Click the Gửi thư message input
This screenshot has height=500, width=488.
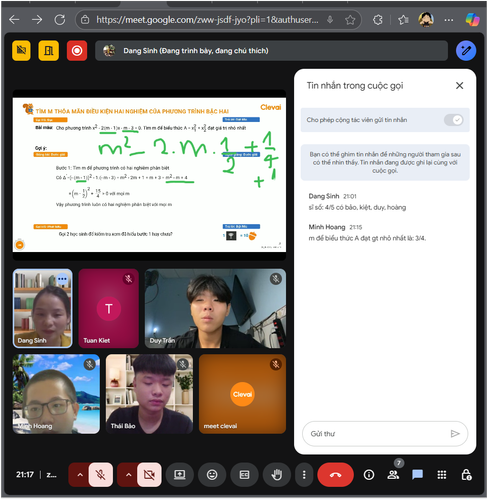point(378,433)
